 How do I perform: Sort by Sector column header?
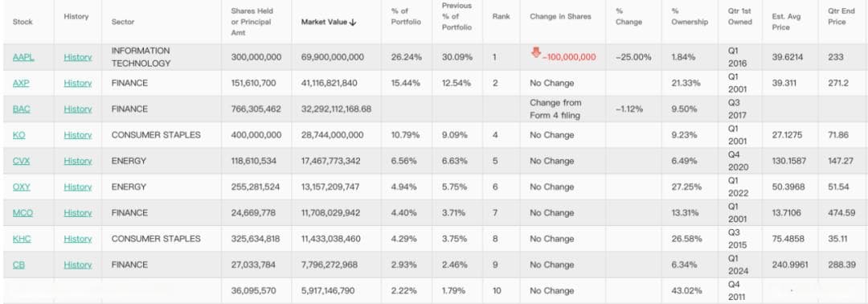click(x=123, y=23)
